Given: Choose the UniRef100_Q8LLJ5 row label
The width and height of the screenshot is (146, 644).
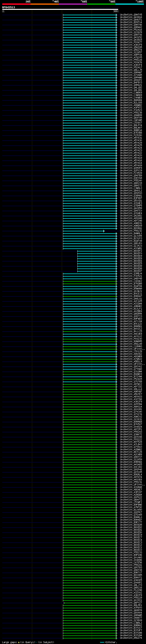Looking at the screenshot, I should [x=131, y=70].
